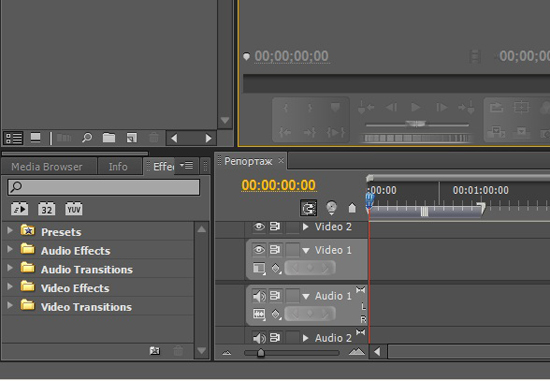Toggle Audio 2 track output speaker
The width and height of the screenshot is (550, 381).
(x=260, y=338)
